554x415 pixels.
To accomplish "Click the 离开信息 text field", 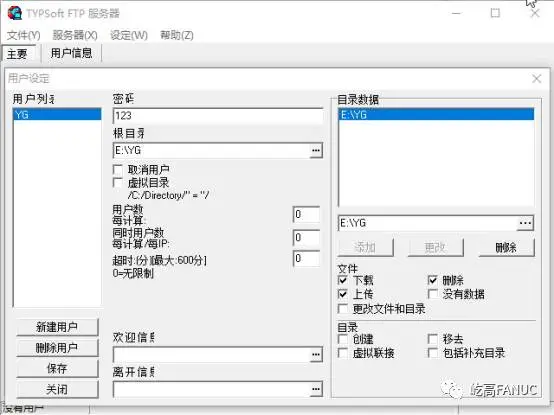I will [x=211, y=389].
